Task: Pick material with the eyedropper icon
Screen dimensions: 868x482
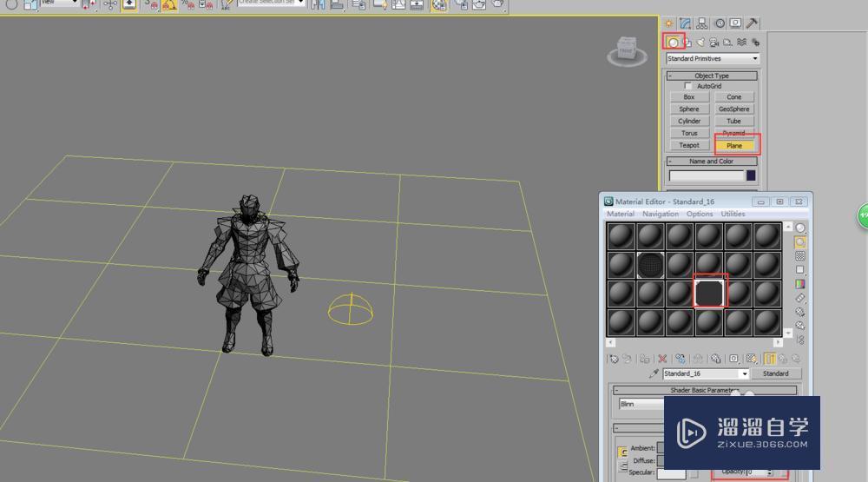Action: point(654,374)
